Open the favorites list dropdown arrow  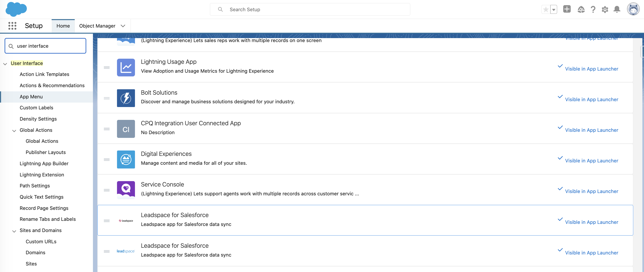[554, 10]
